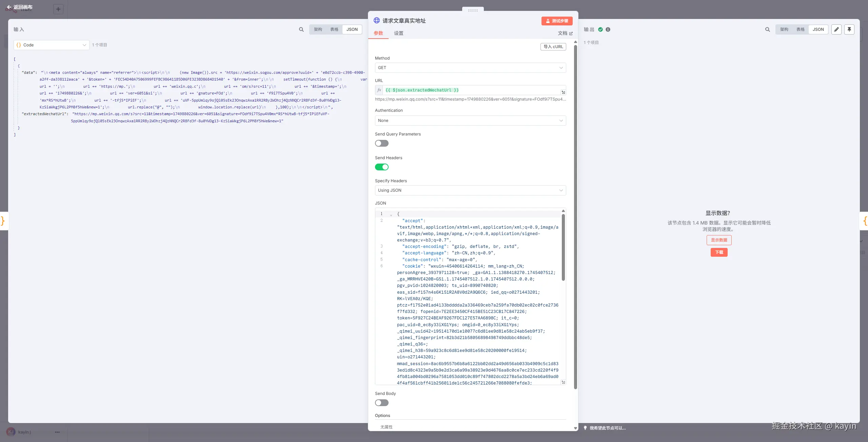
Task: Click the pencil edit output icon
Action: (x=836, y=29)
